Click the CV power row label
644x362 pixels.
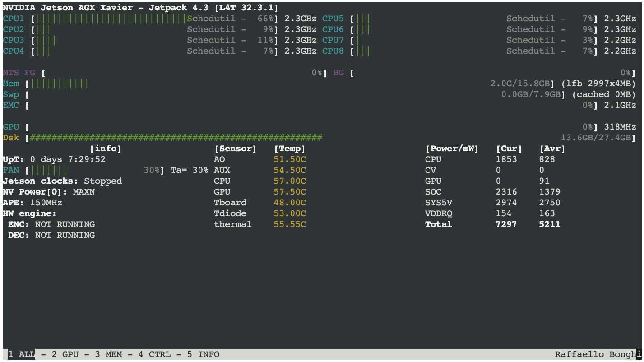(x=431, y=170)
